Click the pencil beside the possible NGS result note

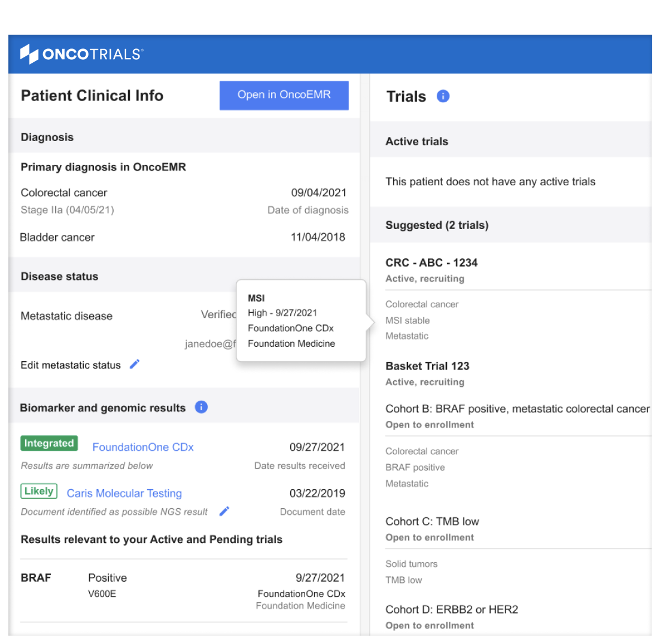tap(224, 511)
